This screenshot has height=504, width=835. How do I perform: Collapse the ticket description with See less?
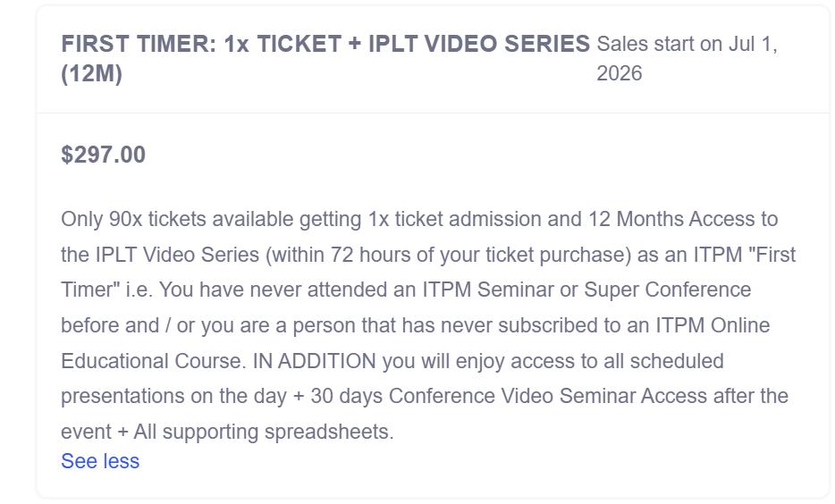[x=100, y=461]
